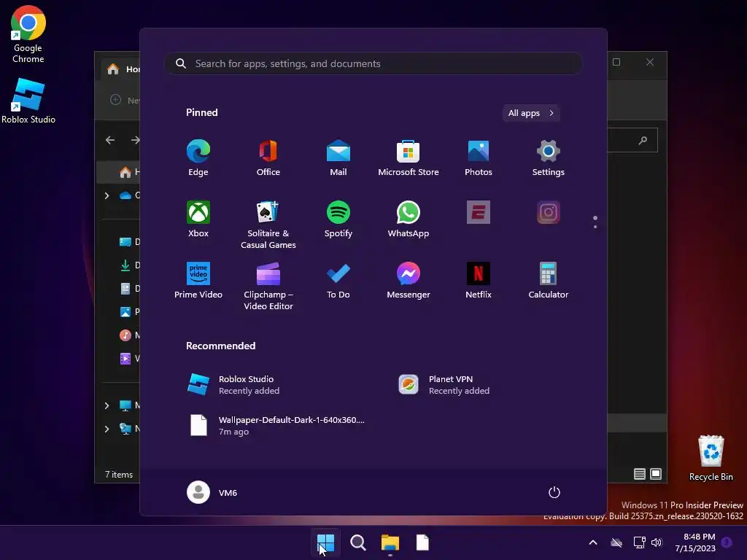Open Microsoft Store

point(409,158)
